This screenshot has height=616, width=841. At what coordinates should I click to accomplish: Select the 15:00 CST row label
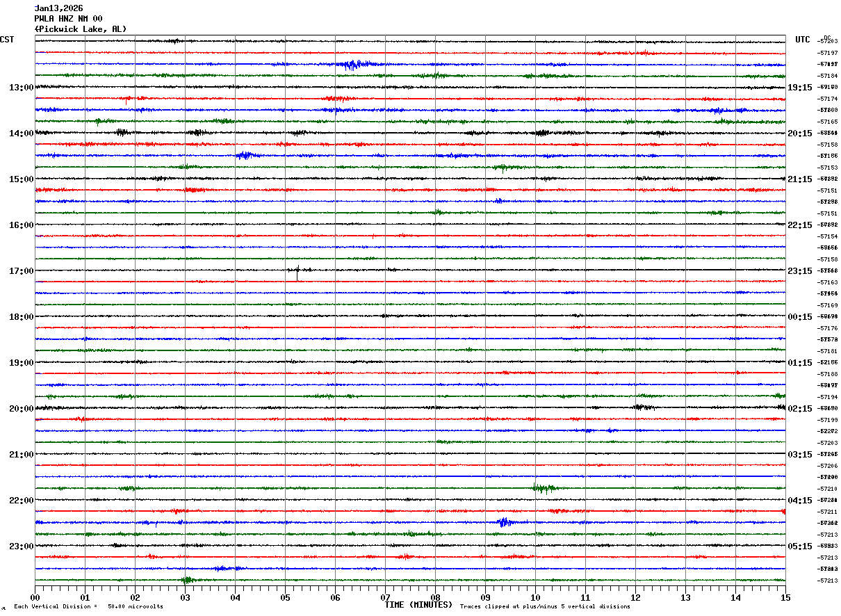(x=21, y=179)
